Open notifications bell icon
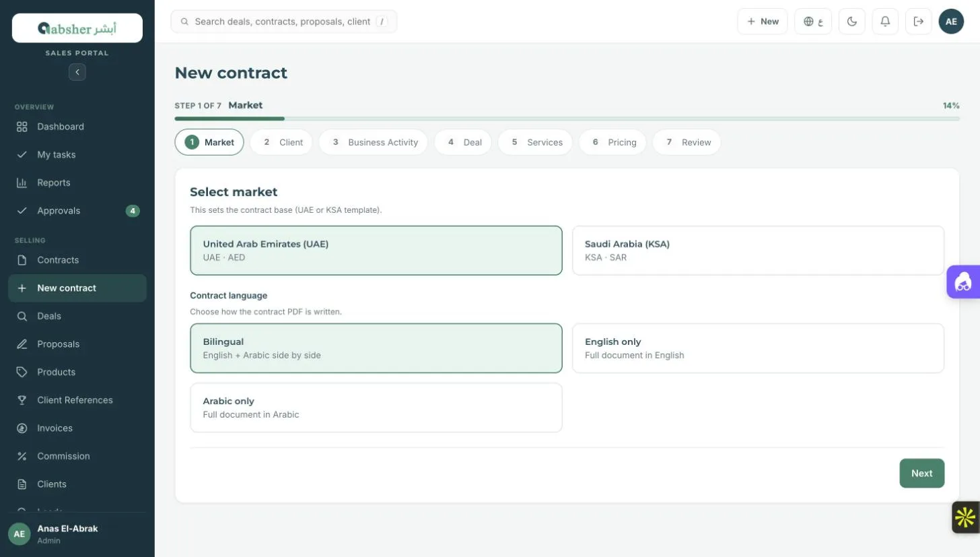Viewport: 980px width, 557px height. coord(885,22)
